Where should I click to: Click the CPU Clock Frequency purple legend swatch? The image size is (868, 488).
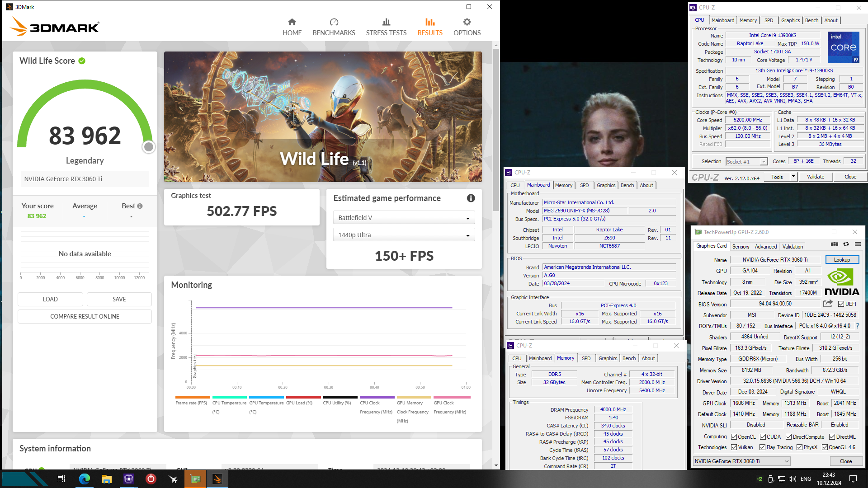pos(377,398)
